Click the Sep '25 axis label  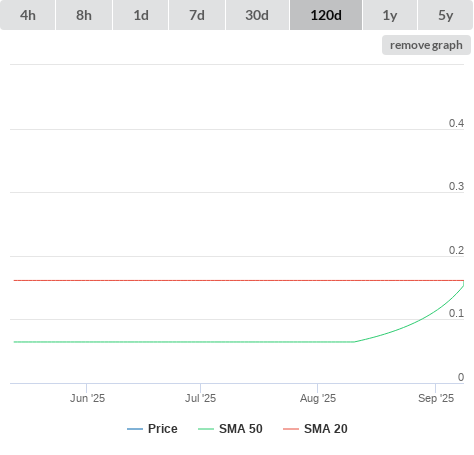[x=436, y=398]
